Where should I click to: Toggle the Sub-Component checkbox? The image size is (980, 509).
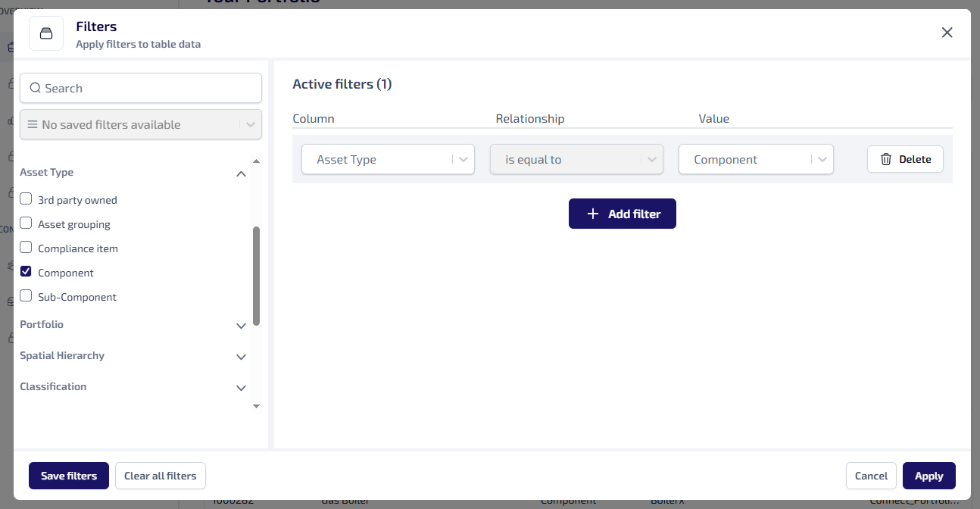(26, 296)
